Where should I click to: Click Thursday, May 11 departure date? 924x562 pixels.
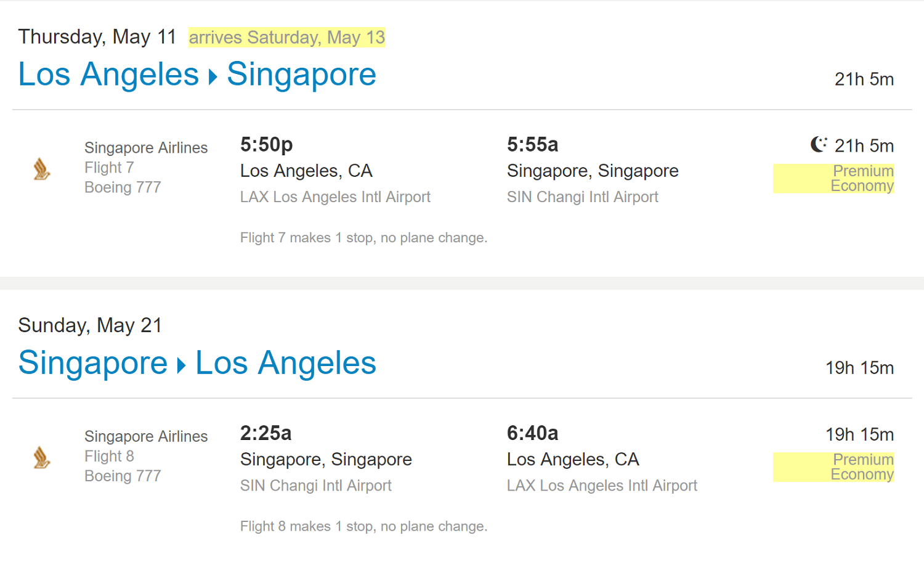click(97, 37)
